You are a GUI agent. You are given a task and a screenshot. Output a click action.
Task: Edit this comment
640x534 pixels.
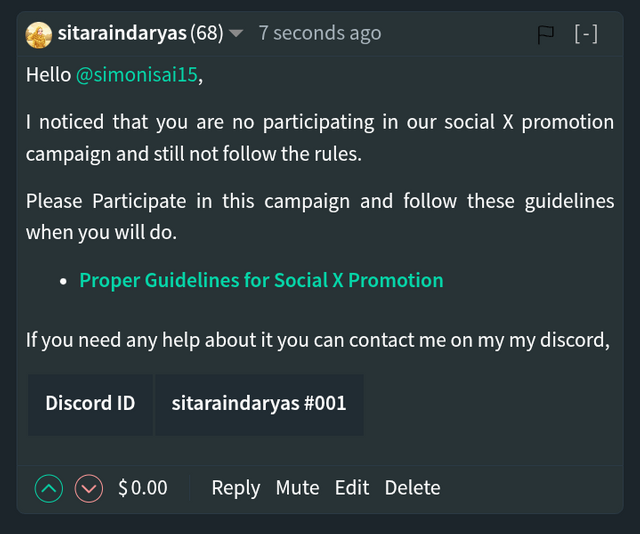click(352, 488)
